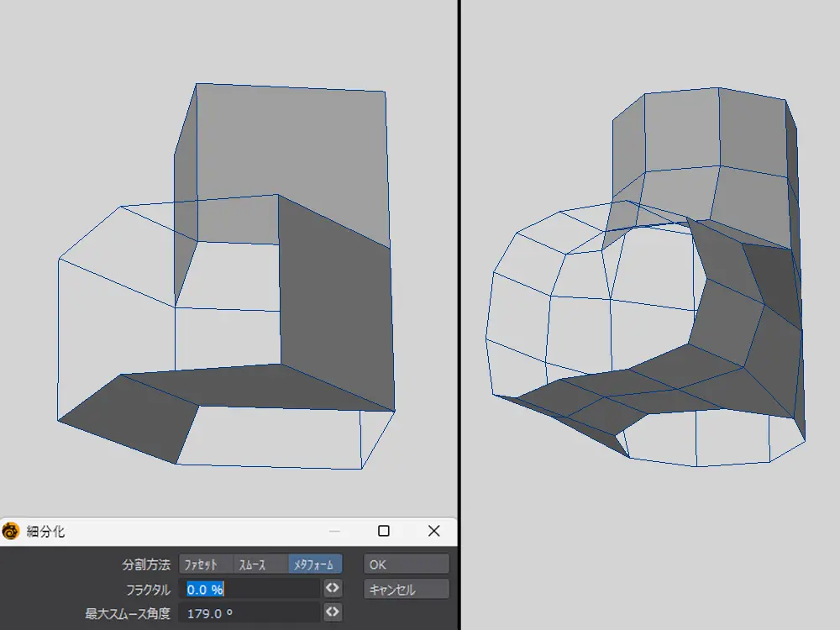The width and height of the screenshot is (840, 630).
Task: Select the メタフォーム subdivision method
Action: coord(315,564)
